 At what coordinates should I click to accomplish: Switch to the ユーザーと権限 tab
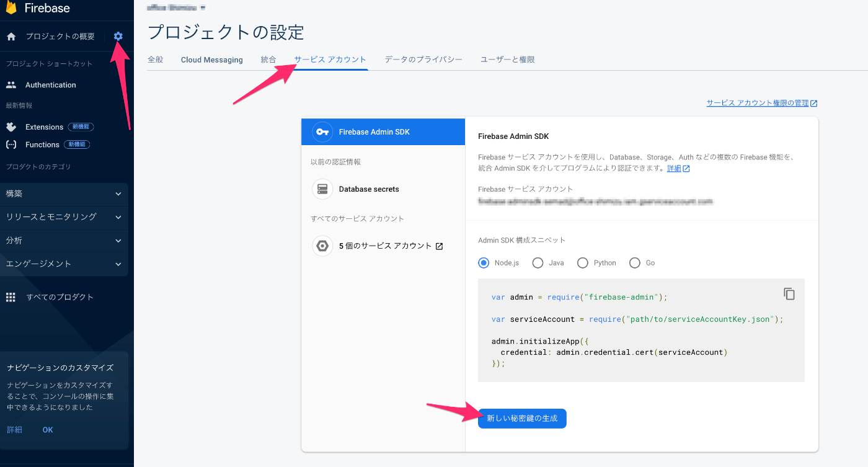(x=508, y=60)
